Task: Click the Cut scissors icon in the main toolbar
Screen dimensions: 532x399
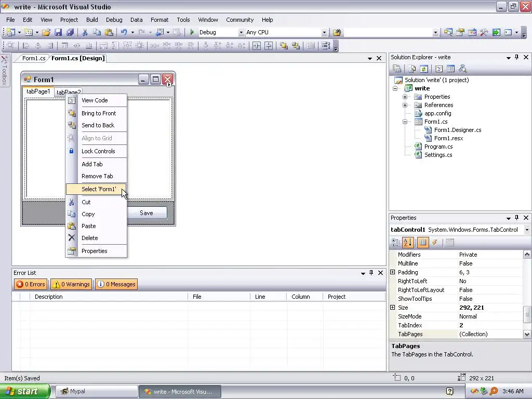Action: click(x=85, y=32)
